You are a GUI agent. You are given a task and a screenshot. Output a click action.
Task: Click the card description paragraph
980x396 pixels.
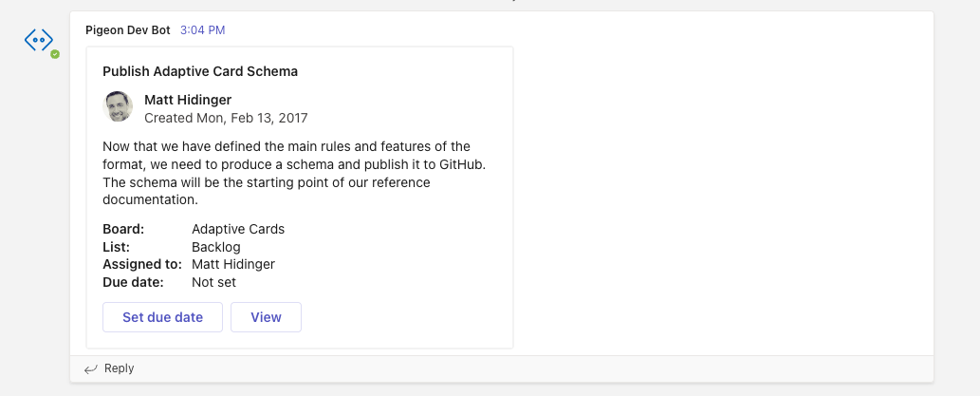pos(294,173)
